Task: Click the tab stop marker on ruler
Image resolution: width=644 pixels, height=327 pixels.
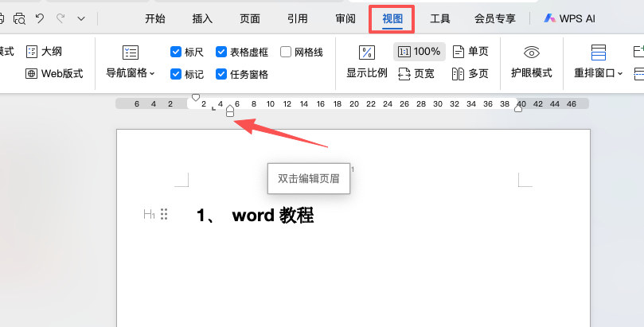Action: (x=214, y=108)
